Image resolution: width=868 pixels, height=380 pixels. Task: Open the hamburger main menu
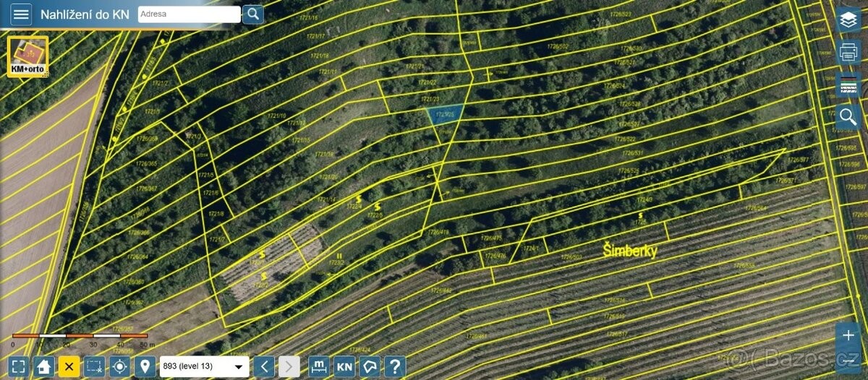22,14
